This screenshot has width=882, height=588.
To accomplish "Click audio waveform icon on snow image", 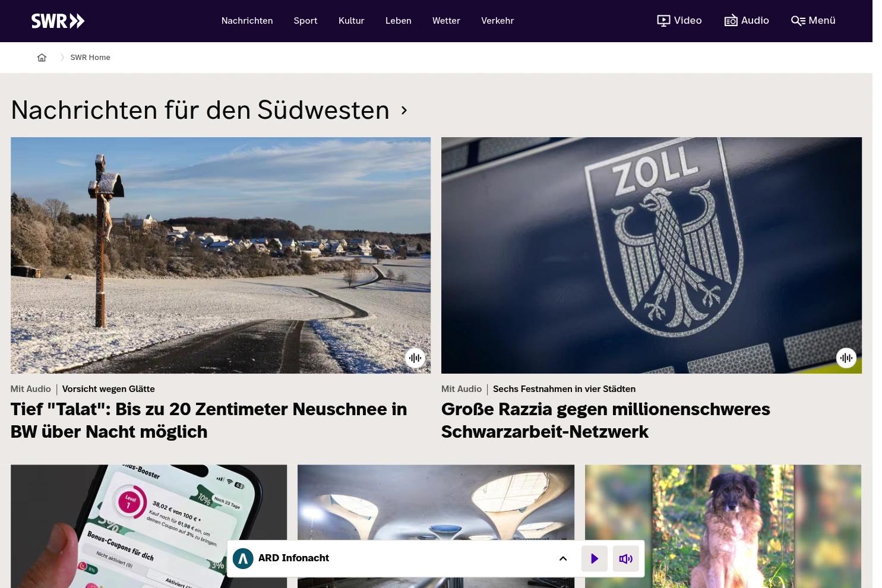I will click(x=415, y=358).
